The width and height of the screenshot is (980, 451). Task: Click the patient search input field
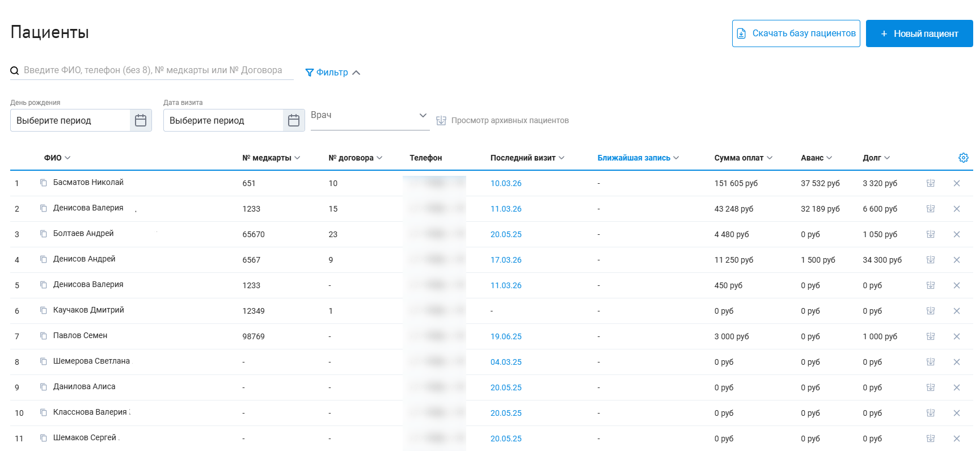click(152, 70)
